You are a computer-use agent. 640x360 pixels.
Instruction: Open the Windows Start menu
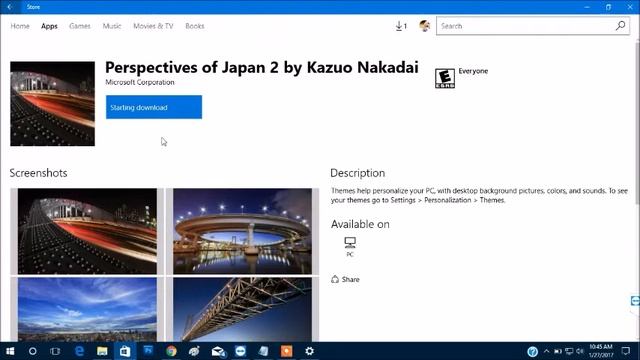coord(10,351)
